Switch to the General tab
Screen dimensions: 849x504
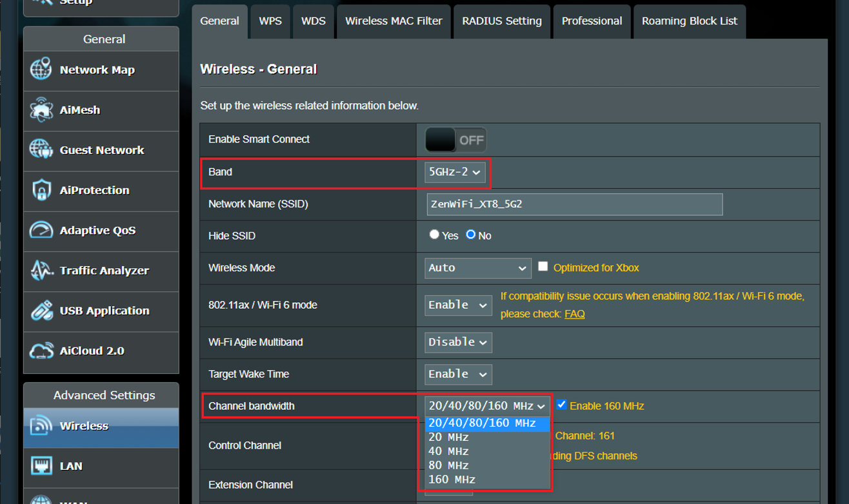point(219,21)
